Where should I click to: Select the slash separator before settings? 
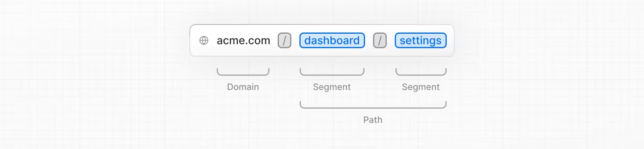[380, 41]
